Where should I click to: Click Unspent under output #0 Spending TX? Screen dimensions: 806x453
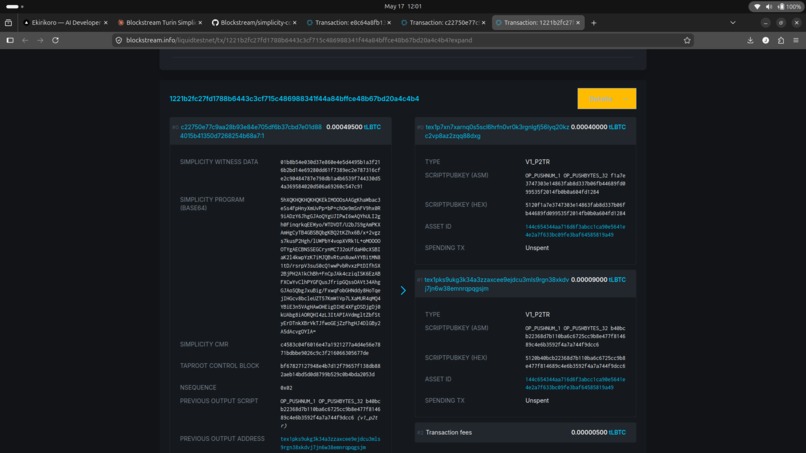pos(537,248)
